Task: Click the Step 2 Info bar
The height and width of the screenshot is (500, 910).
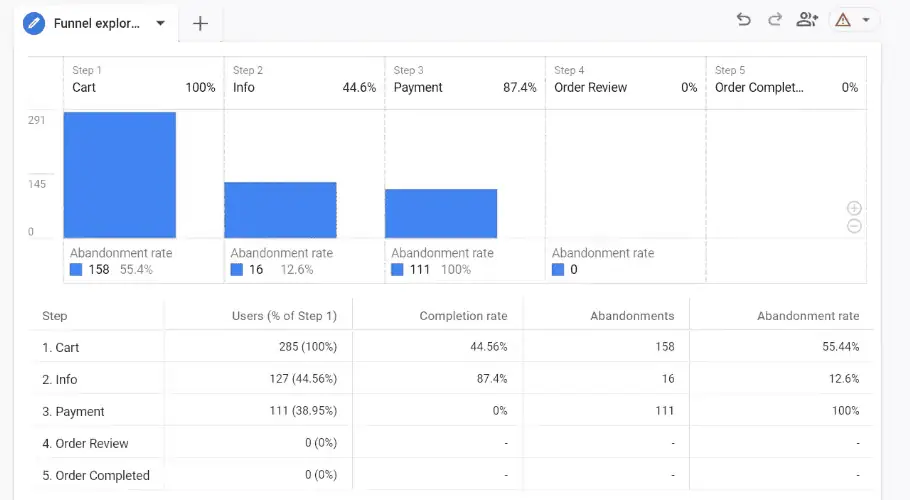Action: [x=280, y=210]
